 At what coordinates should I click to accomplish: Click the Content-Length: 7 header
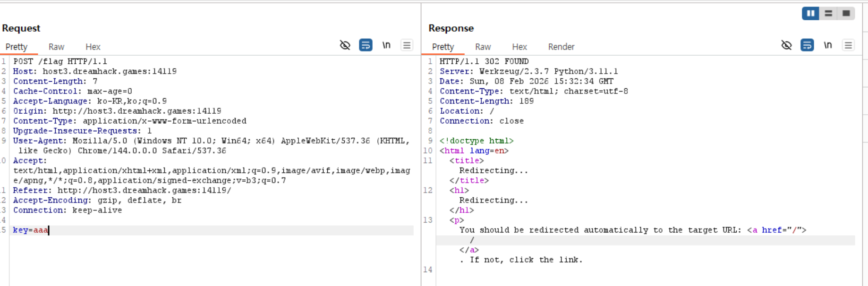[55, 81]
